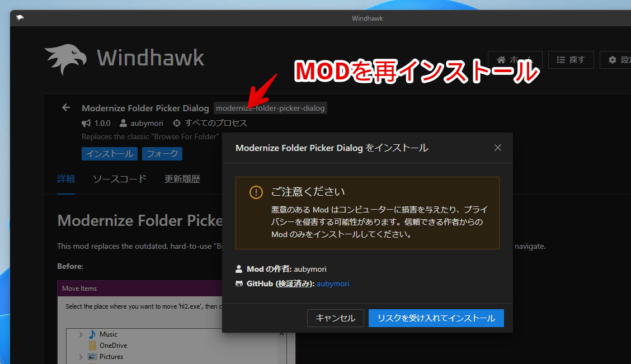Expand the Music folder in the preview tree

[x=81, y=334]
